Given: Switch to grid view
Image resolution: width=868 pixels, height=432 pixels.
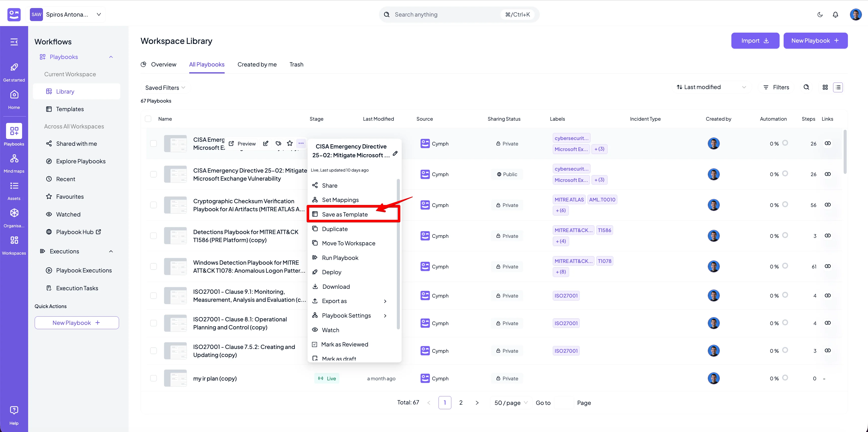Looking at the screenshot, I should (x=825, y=87).
